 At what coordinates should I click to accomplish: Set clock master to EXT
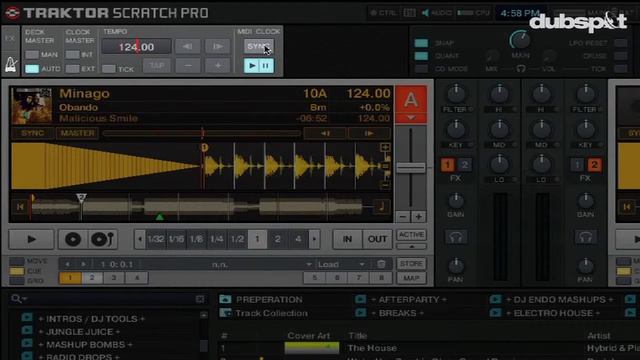coord(73,69)
